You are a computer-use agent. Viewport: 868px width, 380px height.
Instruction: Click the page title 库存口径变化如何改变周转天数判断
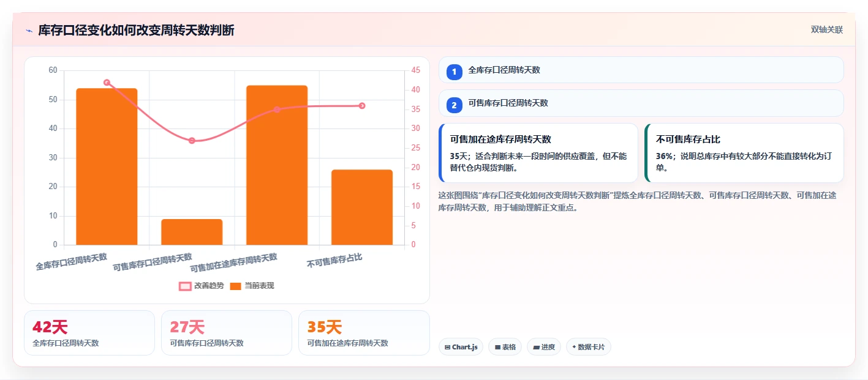136,31
